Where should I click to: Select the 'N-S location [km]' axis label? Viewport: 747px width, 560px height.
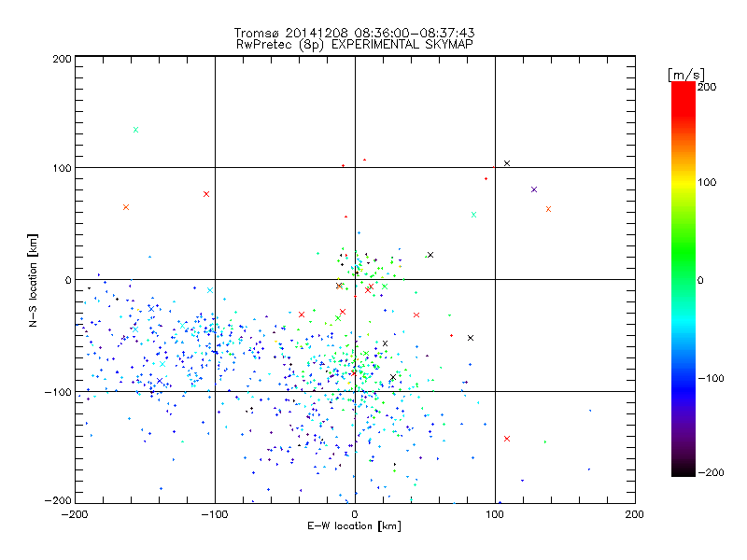(x=33, y=280)
